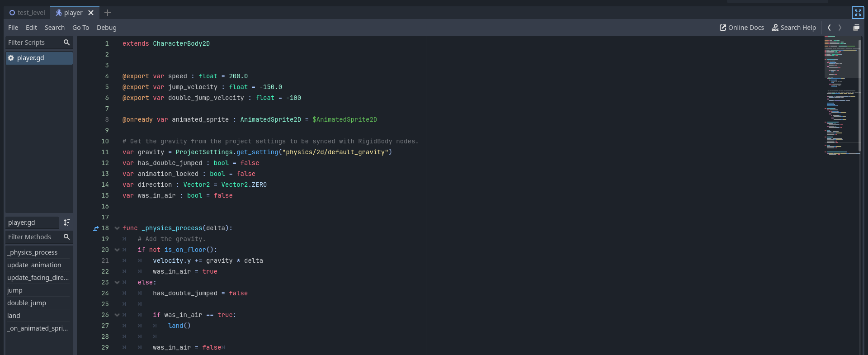Screen dimensions: 868x355
Task: Go to next edited document arrow
Action: tap(840, 28)
